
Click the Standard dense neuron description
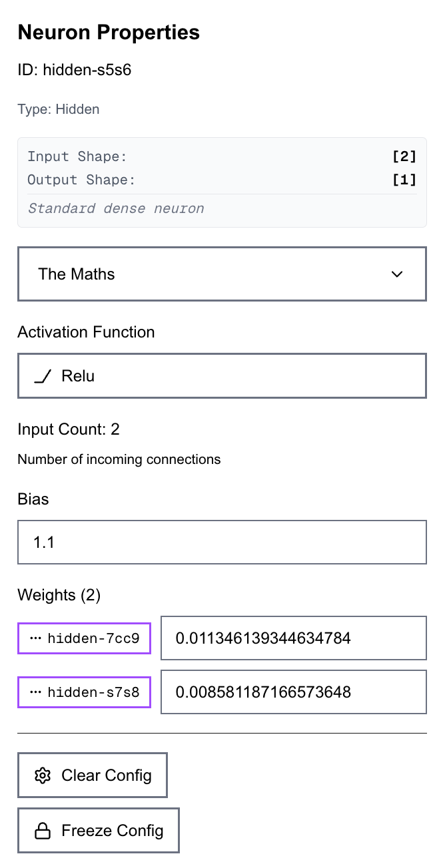point(116,208)
